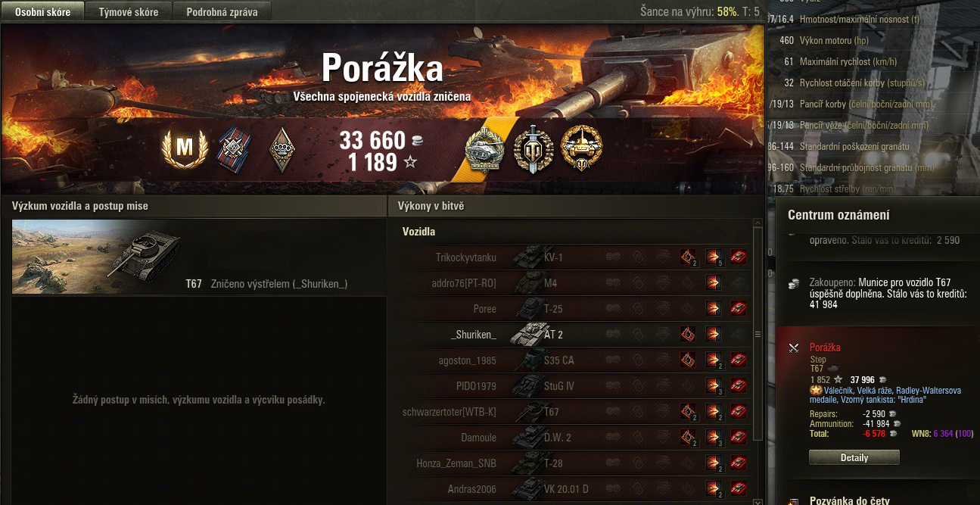
Task: Click the detection icon in Damoule row
Action: pyautogui.click(x=688, y=438)
